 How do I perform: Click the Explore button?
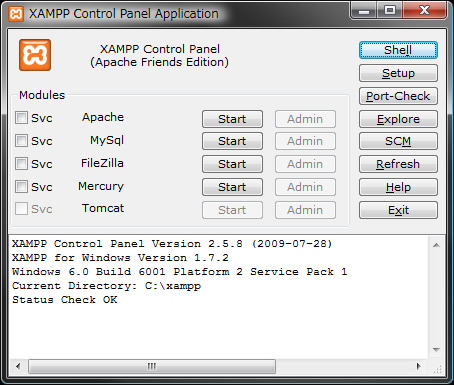(x=398, y=119)
